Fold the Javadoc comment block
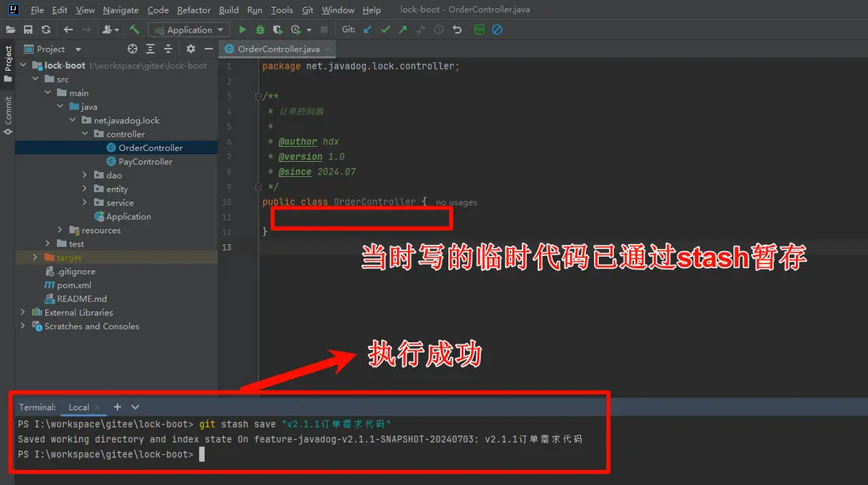This screenshot has width=868, height=485. [x=258, y=96]
